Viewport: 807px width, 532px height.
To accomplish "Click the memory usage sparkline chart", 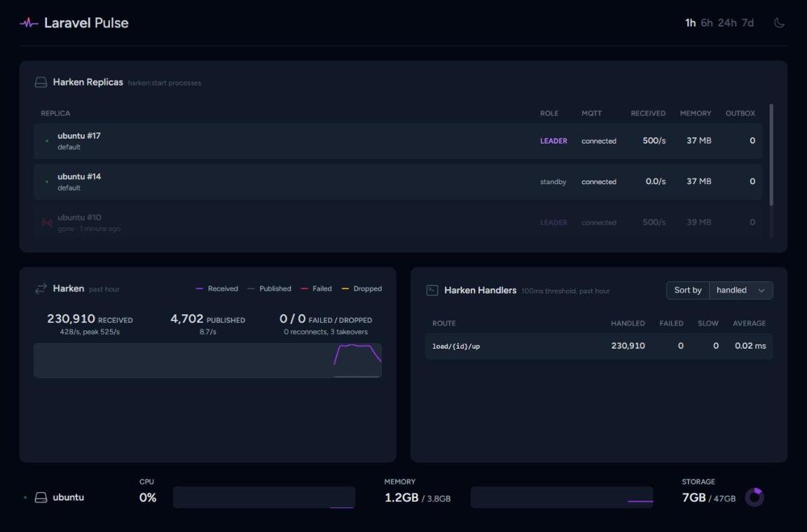I will tap(562, 498).
